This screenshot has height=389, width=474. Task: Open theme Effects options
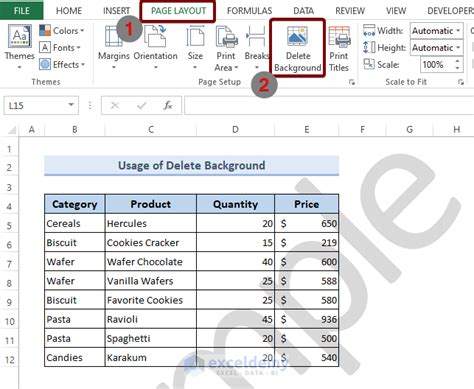tap(62, 64)
